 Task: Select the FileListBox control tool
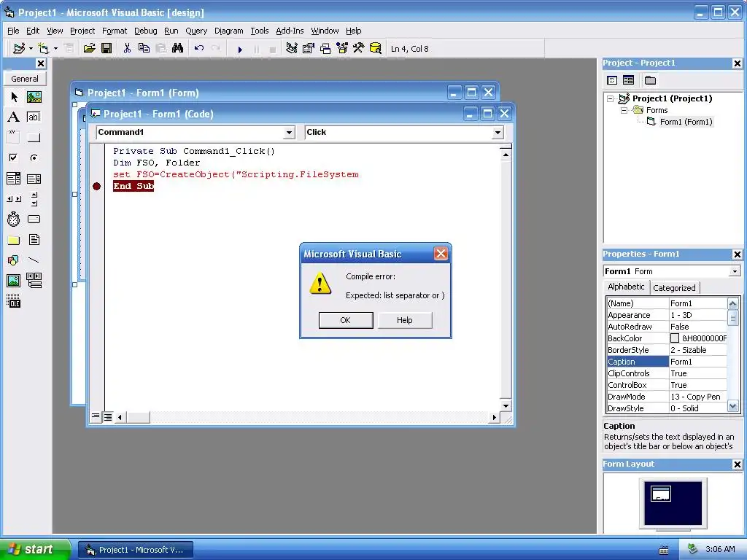point(34,239)
